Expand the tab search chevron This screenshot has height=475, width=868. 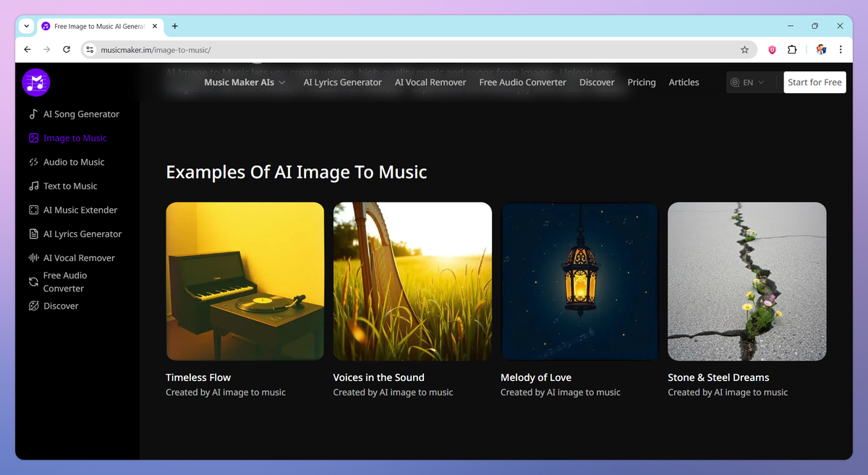coord(25,26)
